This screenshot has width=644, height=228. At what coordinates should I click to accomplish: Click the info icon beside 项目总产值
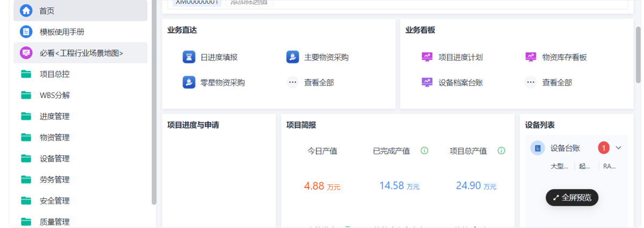[x=501, y=151]
